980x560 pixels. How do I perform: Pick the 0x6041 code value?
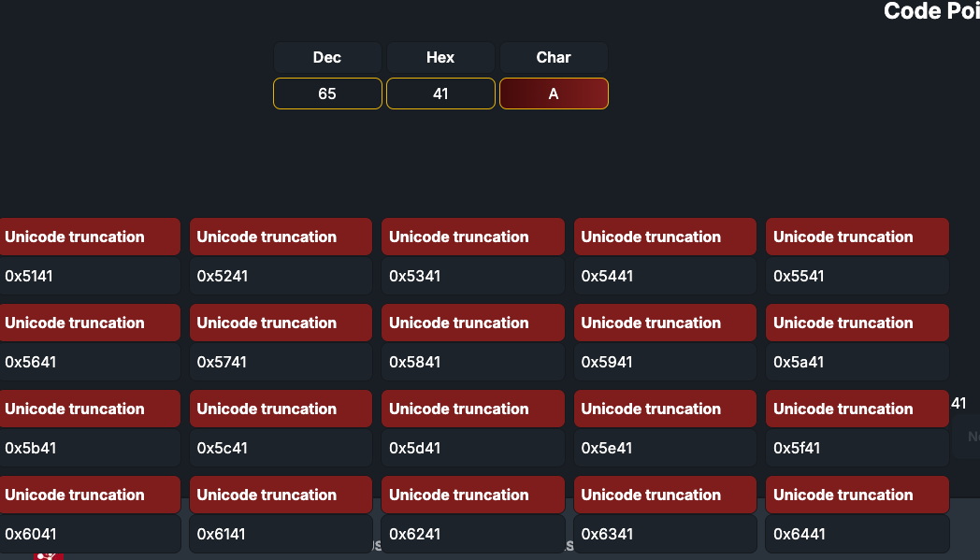pos(90,534)
